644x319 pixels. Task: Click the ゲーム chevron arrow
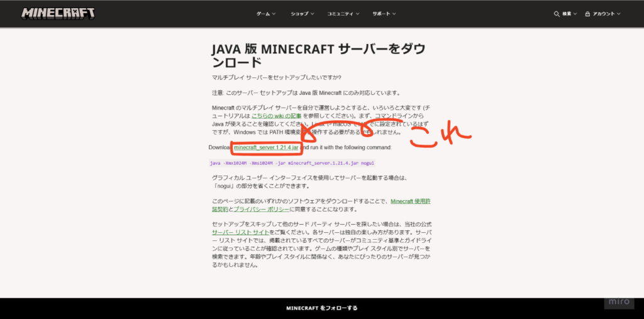[x=274, y=14]
